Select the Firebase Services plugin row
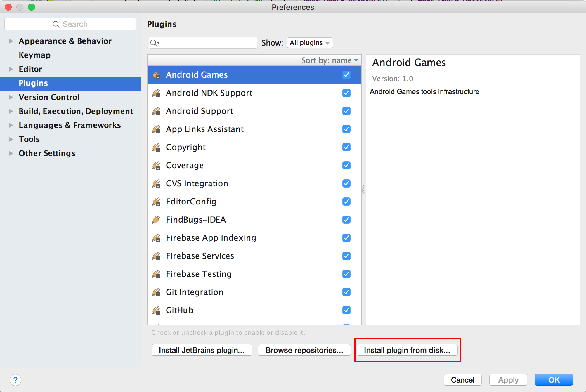586x392 pixels. click(254, 256)
